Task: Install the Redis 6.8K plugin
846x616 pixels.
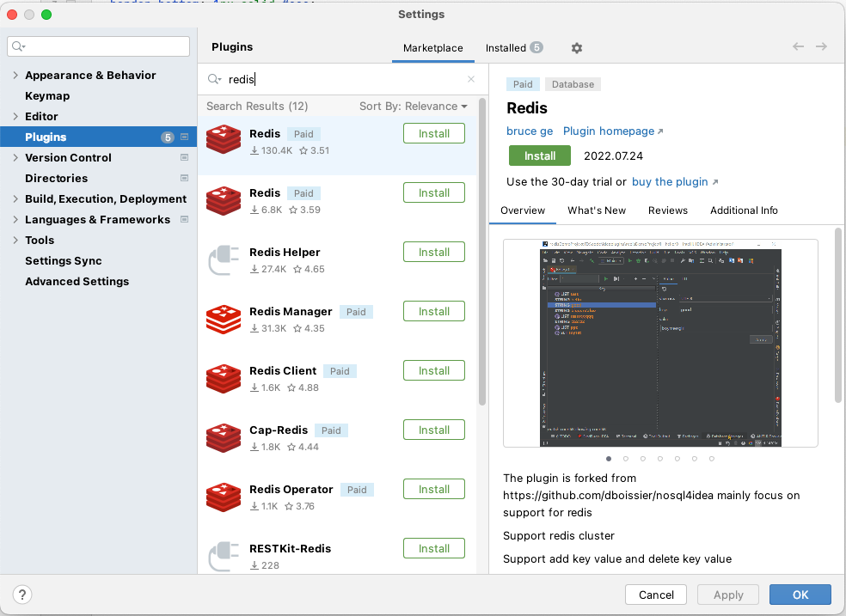Action: (434, 193)
